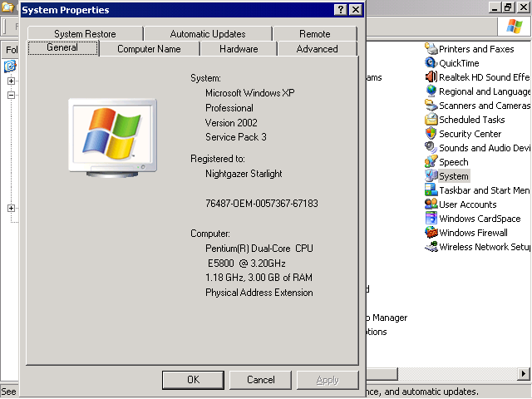Select the General tab
This screenshot has width=532, height=399.
tap(62, 47)
